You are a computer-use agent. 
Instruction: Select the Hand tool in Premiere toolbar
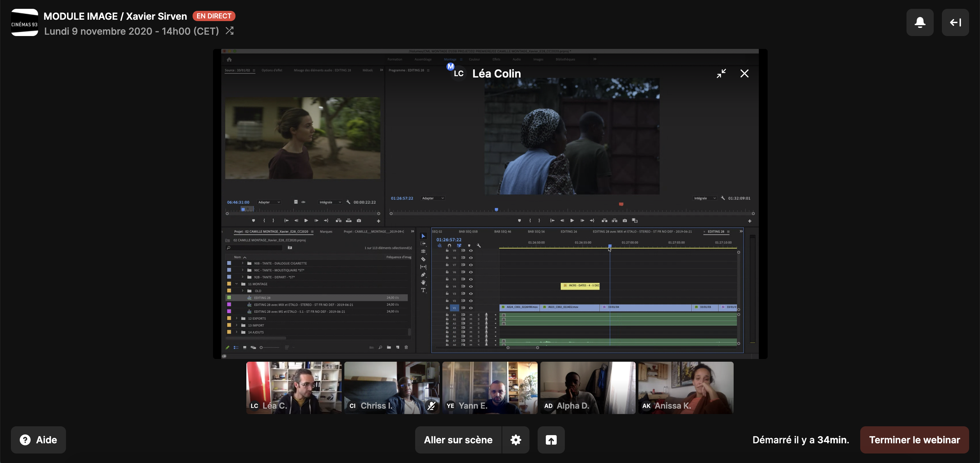[423, 282]
